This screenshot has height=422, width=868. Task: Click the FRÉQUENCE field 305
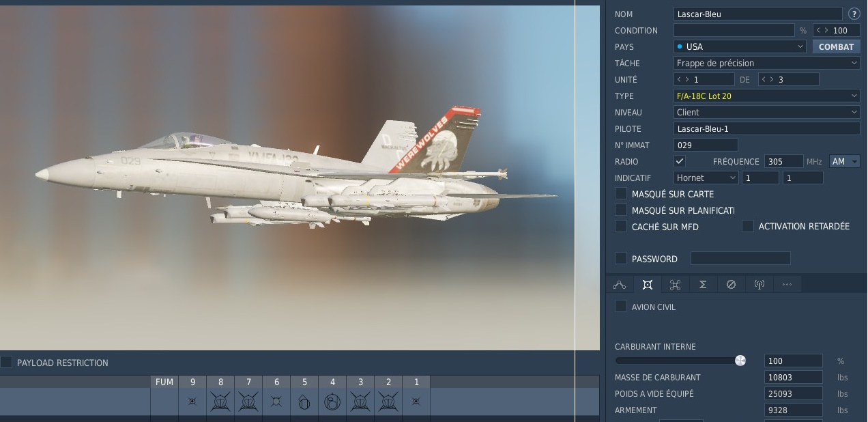[x=784, y=162]
